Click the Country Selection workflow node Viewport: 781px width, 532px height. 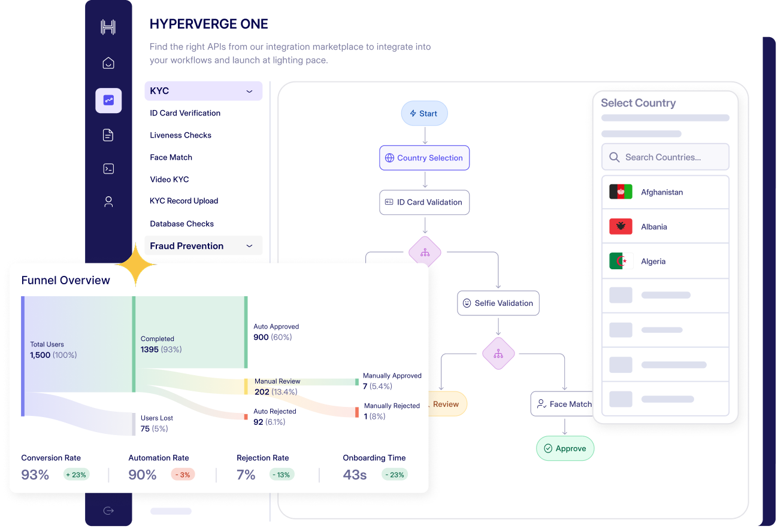point(424,158)
